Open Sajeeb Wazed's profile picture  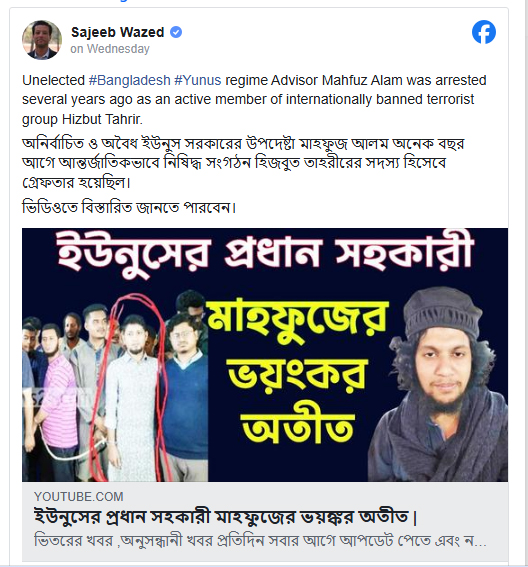(x=42, y=39)
